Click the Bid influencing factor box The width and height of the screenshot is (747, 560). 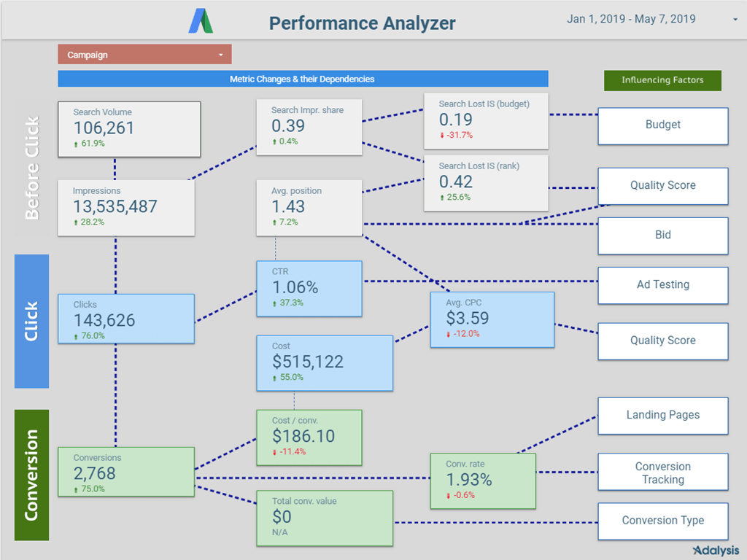(x=662, y=236)
